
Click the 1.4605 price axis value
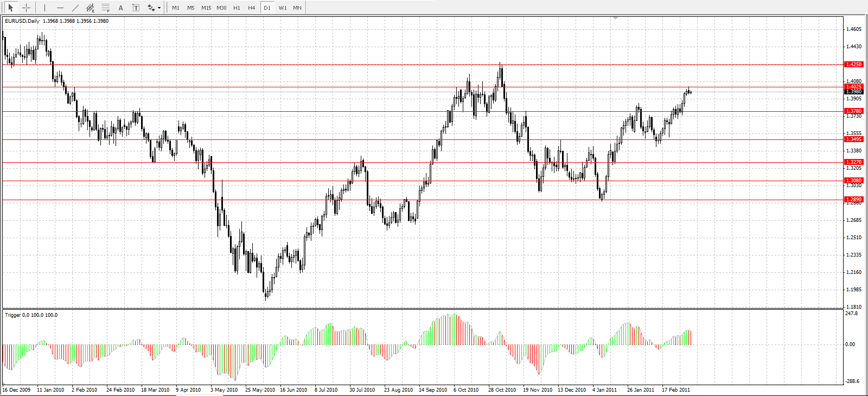[854, 29]
